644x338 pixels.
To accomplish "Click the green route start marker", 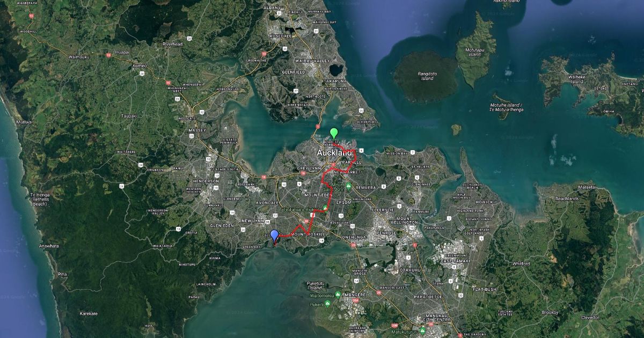I will pyautogui.click(x=334, y=133).
